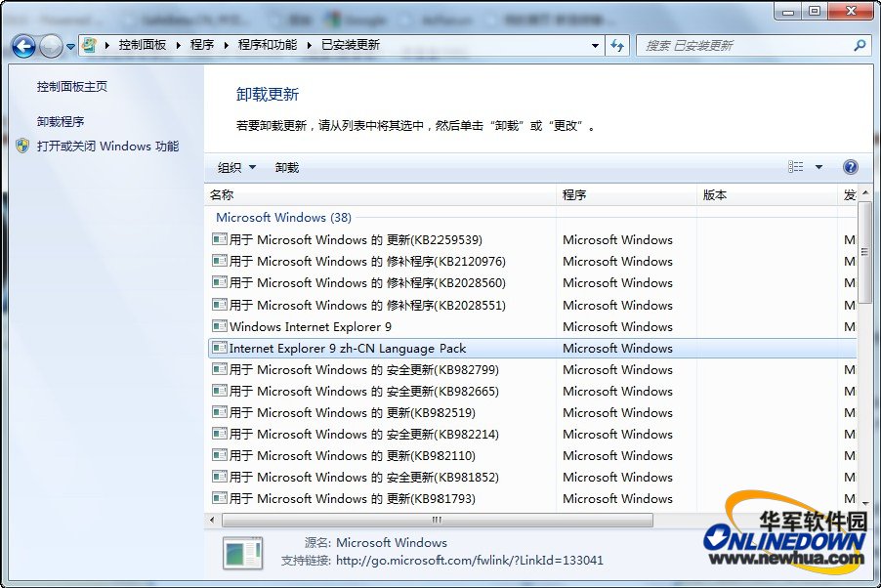Sort by 版本 column header
This screenshot has height=588, width=881.
(767, 195)
